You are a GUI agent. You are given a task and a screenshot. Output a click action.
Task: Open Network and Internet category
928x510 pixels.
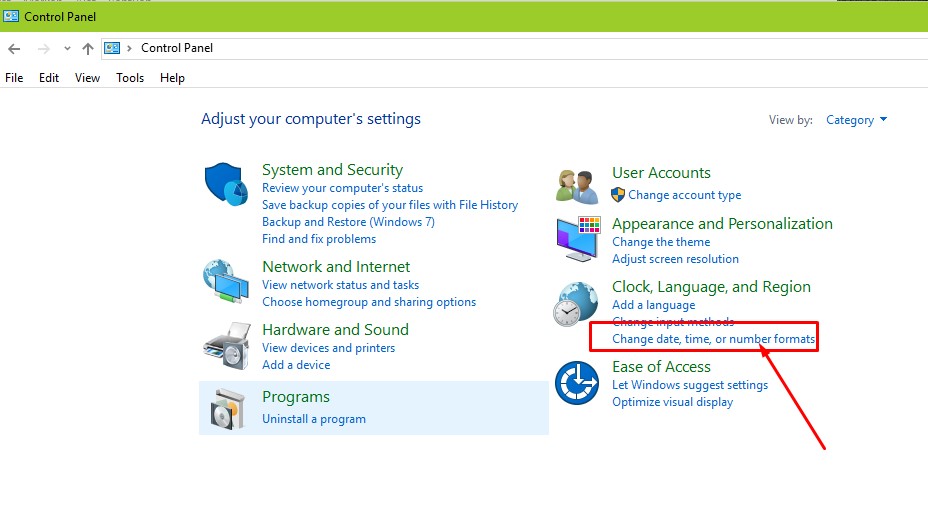pos(336,267)
